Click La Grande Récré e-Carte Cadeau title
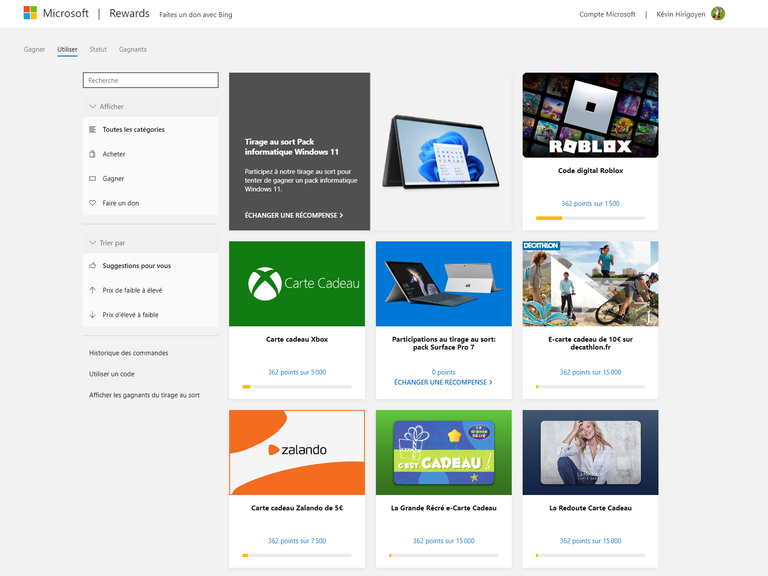768x576 pixels. point(443,508)
